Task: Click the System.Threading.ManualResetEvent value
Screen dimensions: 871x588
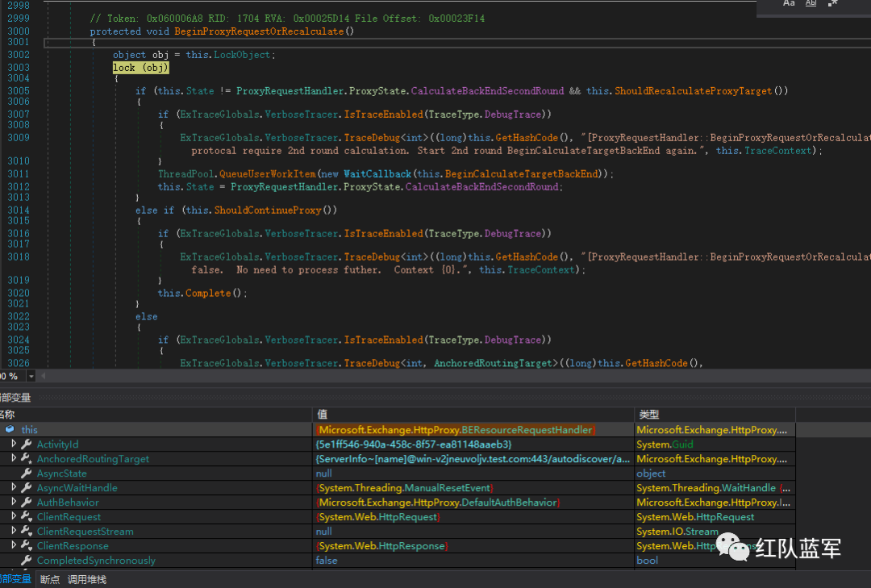Action: [x=405, y=487]
